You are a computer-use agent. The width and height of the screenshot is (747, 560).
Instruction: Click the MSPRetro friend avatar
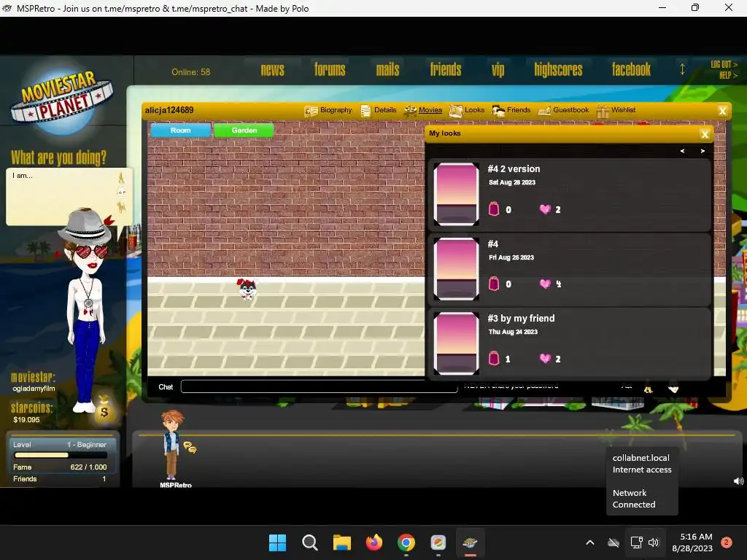click(x=171, y=446)
